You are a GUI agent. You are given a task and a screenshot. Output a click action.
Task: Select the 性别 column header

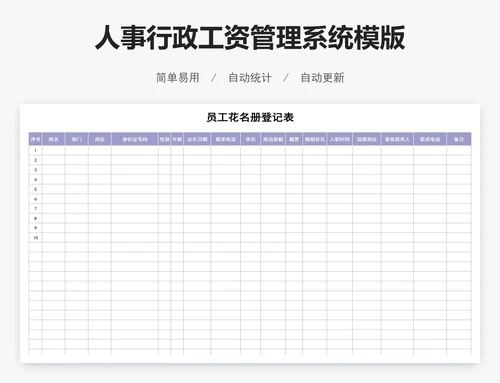(164, 139)
